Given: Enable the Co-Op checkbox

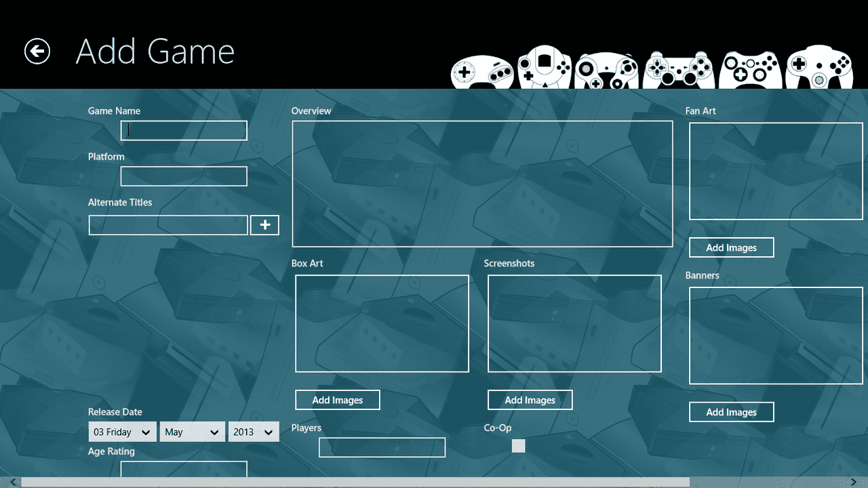Looking at the screenshot, I should [518, 445].
